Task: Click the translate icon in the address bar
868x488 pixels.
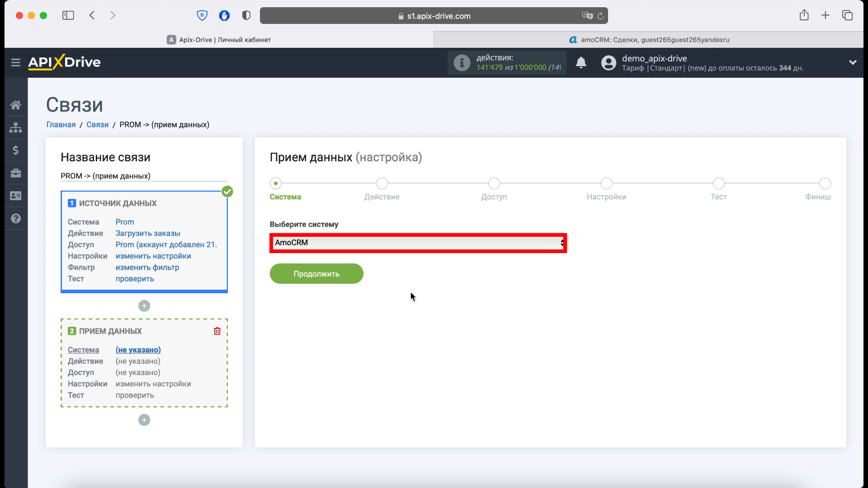Action: click(x=587, y=16)
